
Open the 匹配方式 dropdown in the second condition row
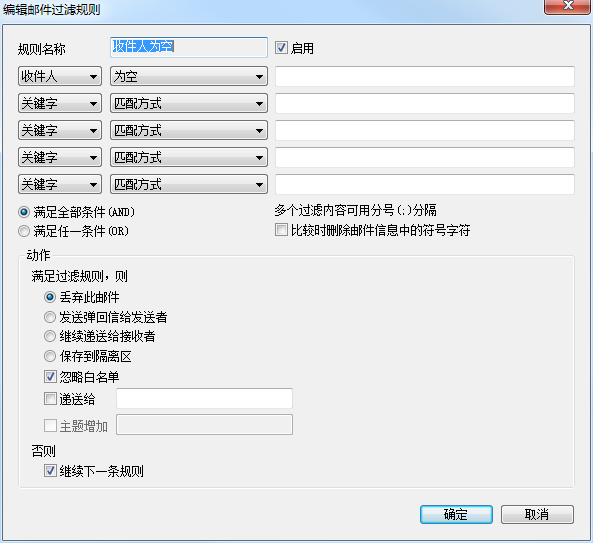189,103
